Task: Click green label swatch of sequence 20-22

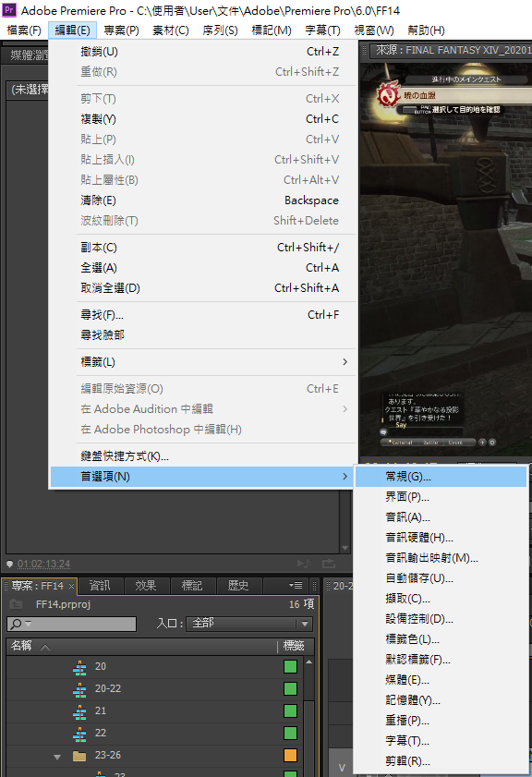Action: point(290,689)
